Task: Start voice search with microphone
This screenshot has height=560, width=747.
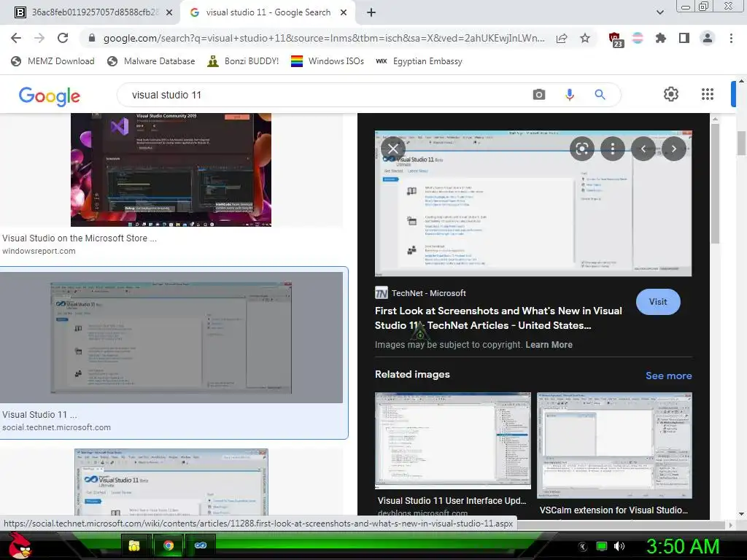Action: (569, 94)
